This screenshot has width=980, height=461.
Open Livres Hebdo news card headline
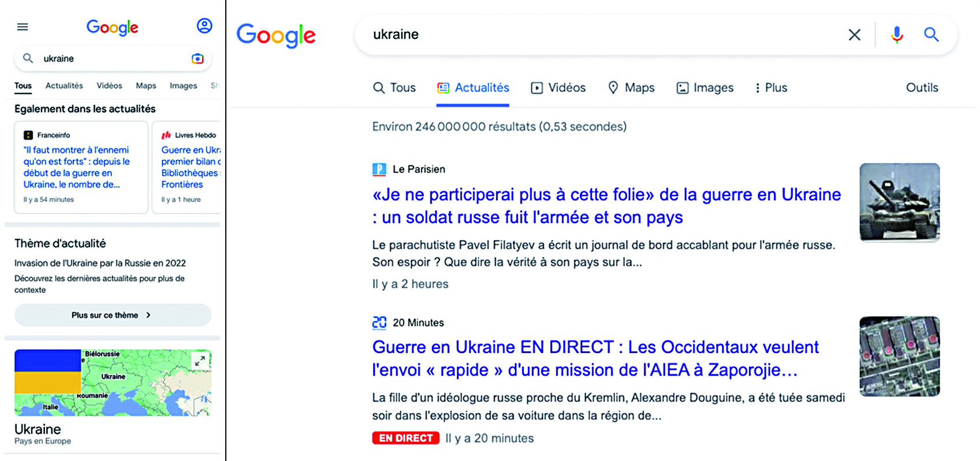tap(191, 167)
